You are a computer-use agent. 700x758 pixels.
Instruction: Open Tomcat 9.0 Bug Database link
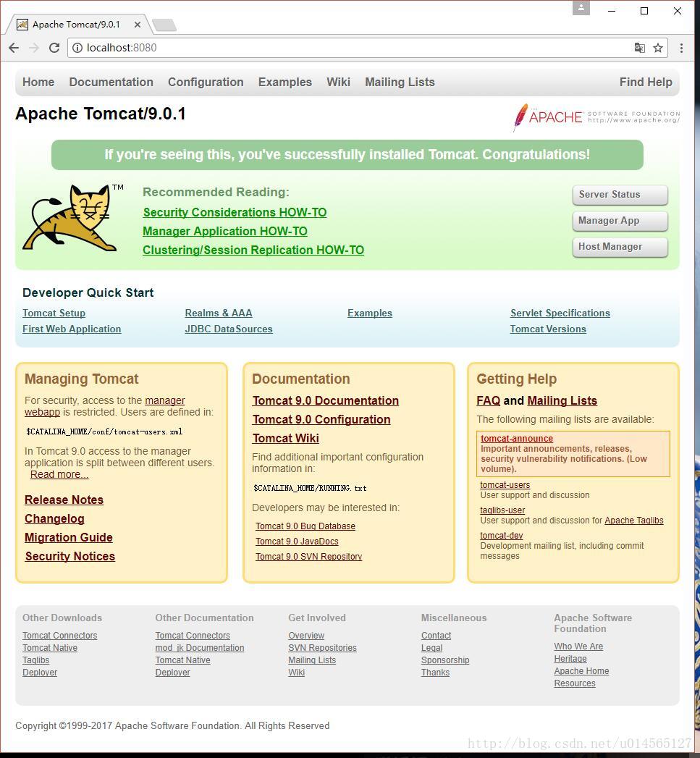tap(305, 526)
